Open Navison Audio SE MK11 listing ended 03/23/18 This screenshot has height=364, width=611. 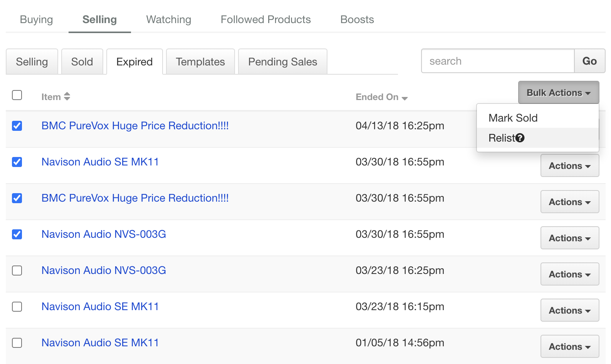click(x=100, y=307)
